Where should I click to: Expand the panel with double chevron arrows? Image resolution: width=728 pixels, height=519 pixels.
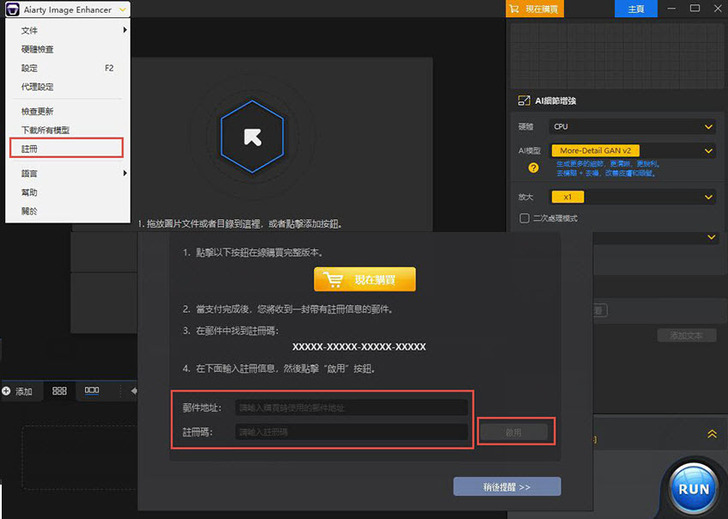(711, 434)
